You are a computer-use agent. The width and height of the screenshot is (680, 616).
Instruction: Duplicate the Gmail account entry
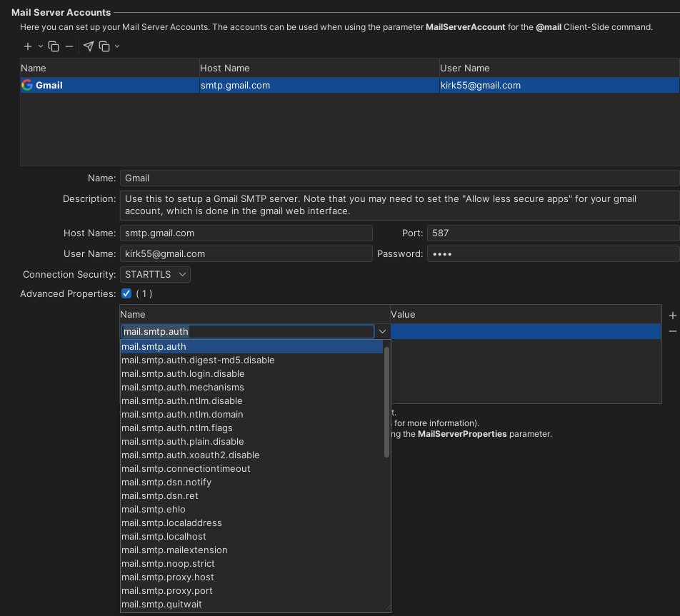(x=54, y=46)
